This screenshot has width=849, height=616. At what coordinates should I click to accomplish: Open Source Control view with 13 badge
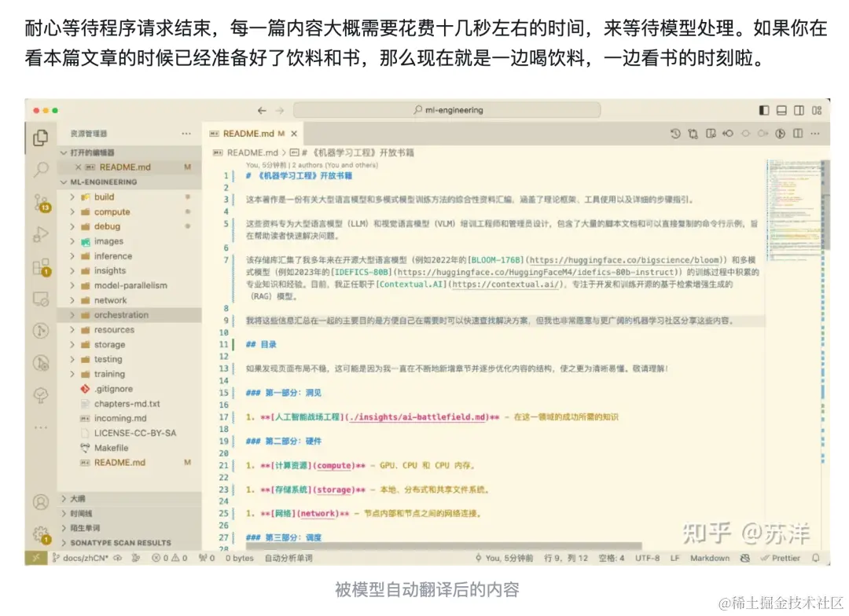[42, 203]
